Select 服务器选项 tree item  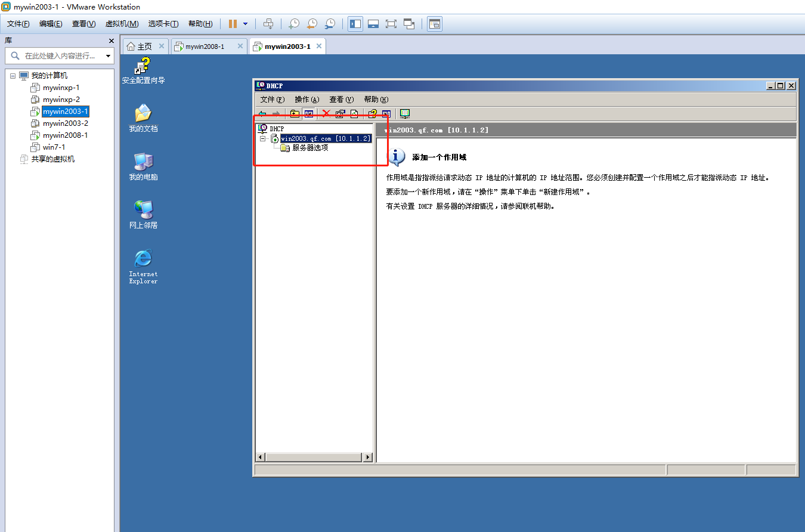click(310, 148)
